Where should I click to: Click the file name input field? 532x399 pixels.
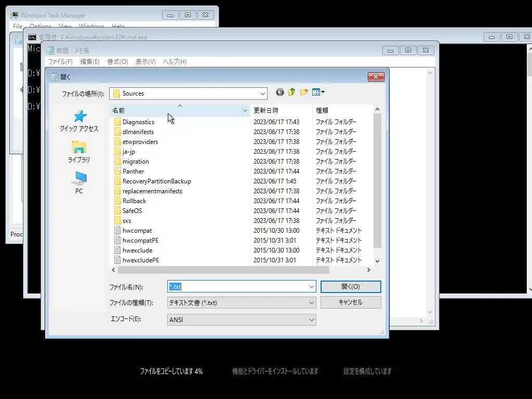(237, 287)
